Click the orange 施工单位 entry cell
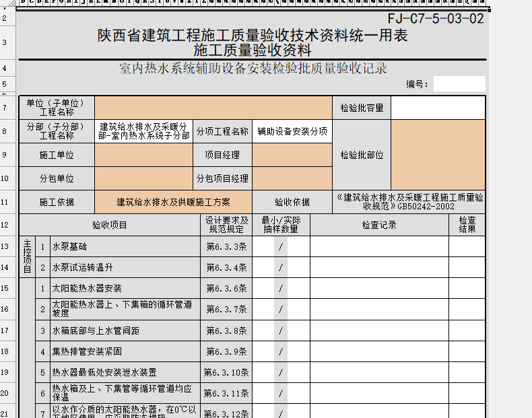This screenshot has width=532, height=418. 144,155
